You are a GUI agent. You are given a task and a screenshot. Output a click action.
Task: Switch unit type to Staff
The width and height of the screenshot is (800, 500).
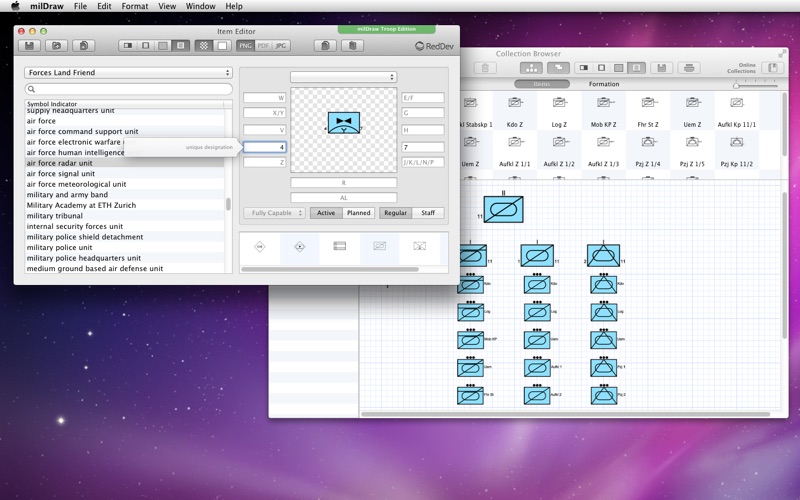point(428,213)
